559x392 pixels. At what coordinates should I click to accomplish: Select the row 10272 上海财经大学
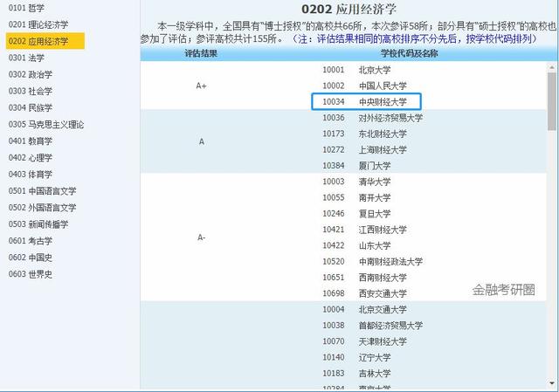tap(364, 149)
